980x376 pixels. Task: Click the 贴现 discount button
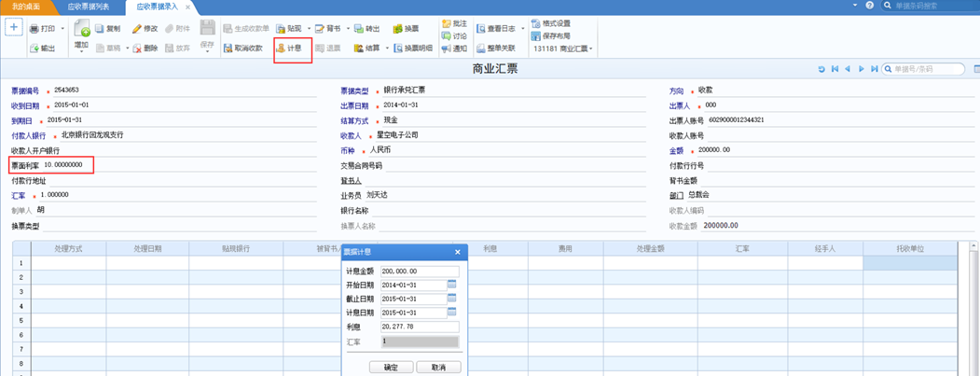coord(289,29)
